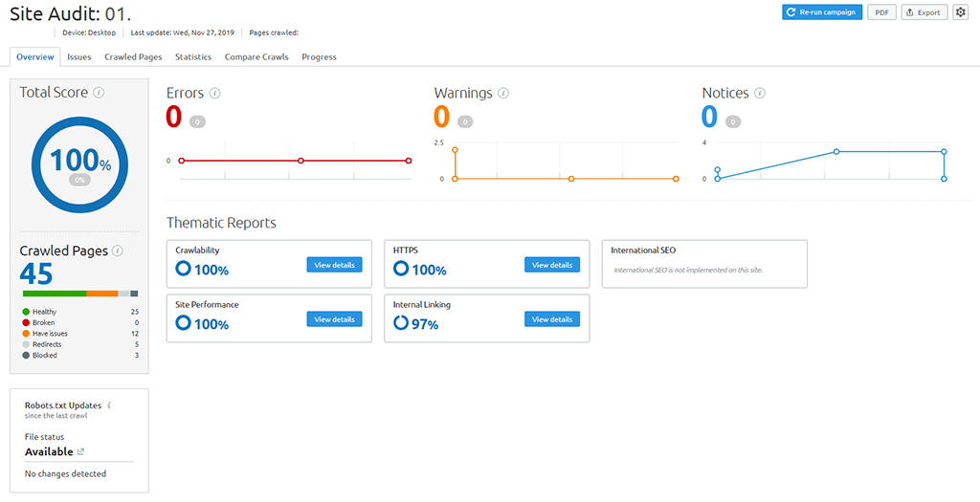
Task: Click the grey badge beside Errors count
Action: coord(197,121)
